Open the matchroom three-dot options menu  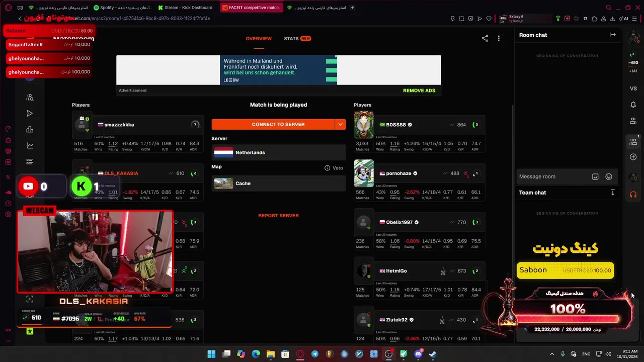pyautogui.click(x=499, y=38)
